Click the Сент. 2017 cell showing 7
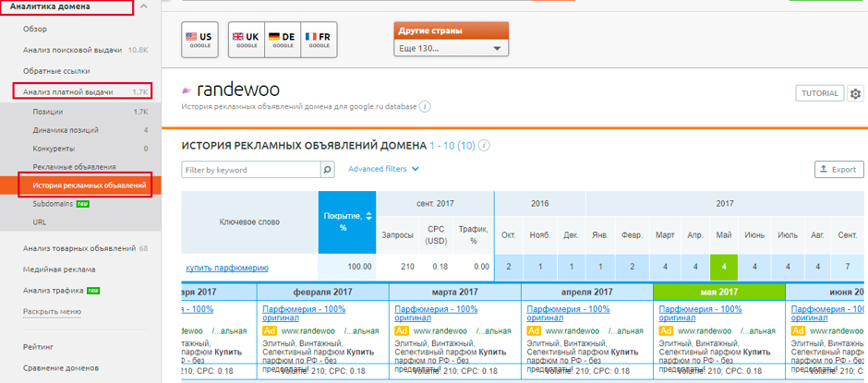 [x=847, y=267]
